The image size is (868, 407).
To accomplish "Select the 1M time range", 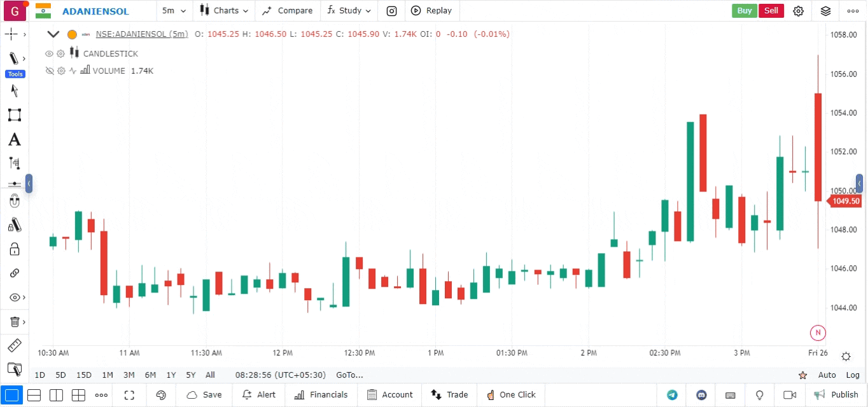I will click(107, 375).
